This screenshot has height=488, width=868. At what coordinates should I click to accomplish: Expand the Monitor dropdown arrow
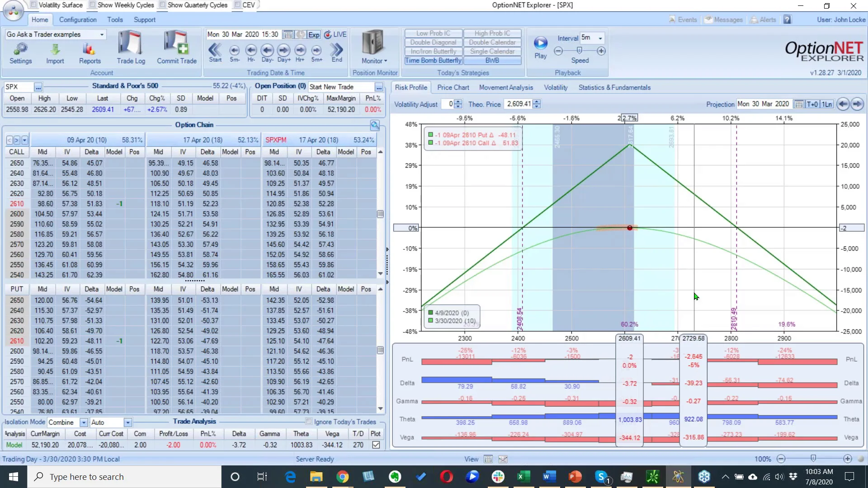(x=386, y=61)
